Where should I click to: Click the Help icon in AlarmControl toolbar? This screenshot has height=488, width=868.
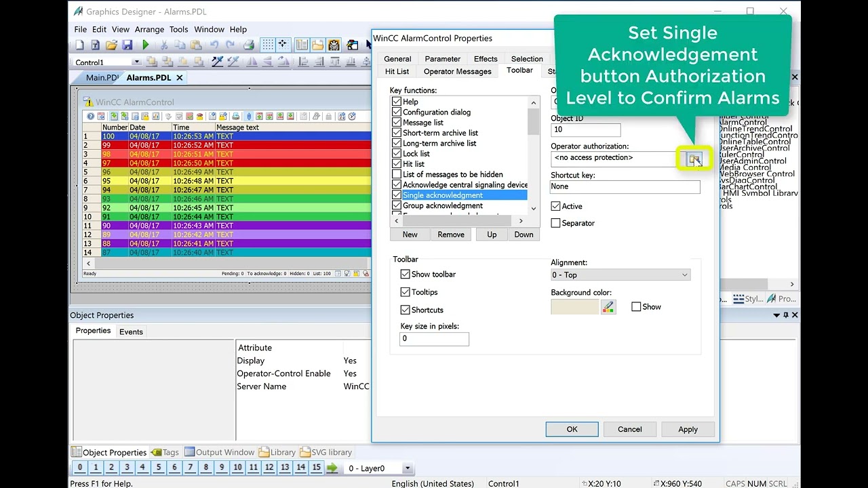(x=90, y=117)
